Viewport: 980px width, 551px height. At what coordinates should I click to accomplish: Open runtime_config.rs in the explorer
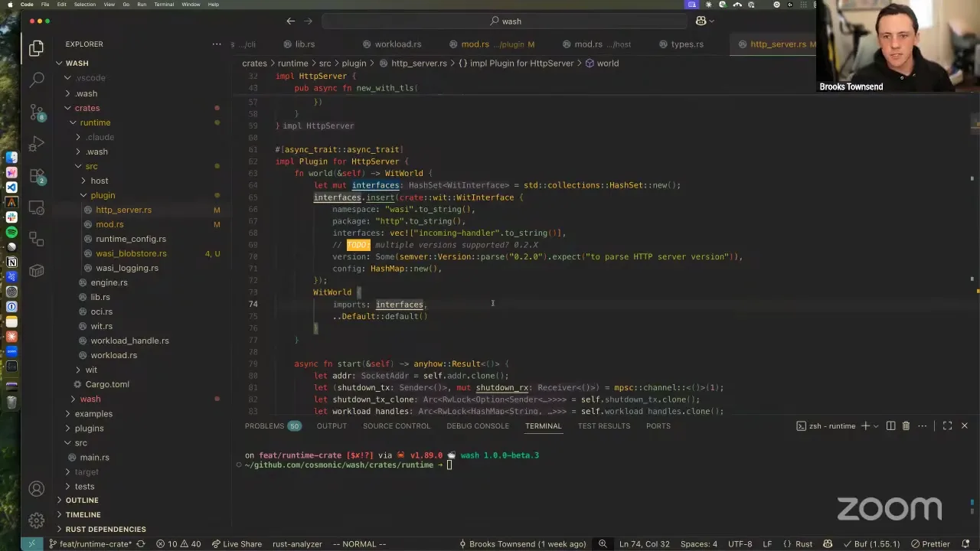tap(131, 239)
